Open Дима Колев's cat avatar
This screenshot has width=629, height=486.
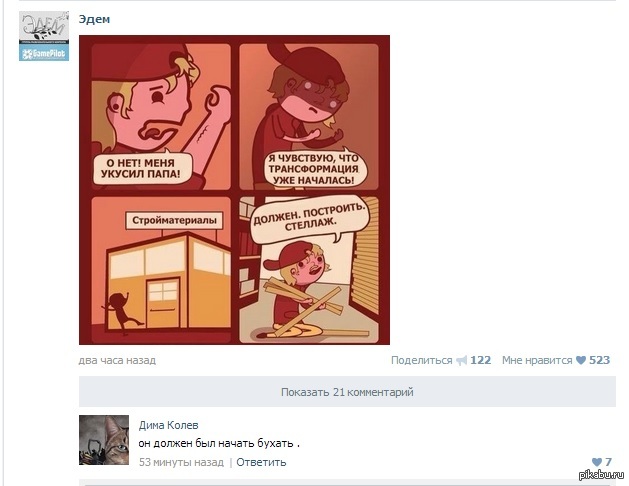click(x=104, y=440)
